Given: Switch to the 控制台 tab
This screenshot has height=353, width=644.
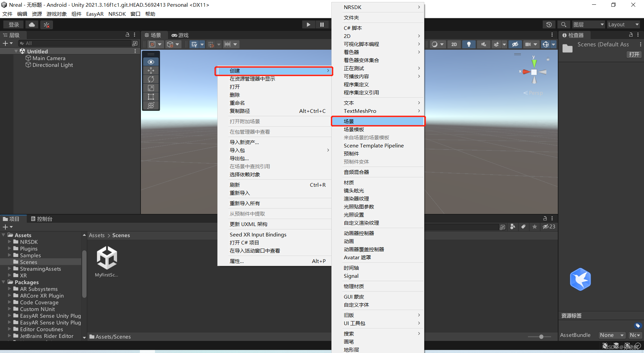Looking at the screenshot, I should coord(42,219).
